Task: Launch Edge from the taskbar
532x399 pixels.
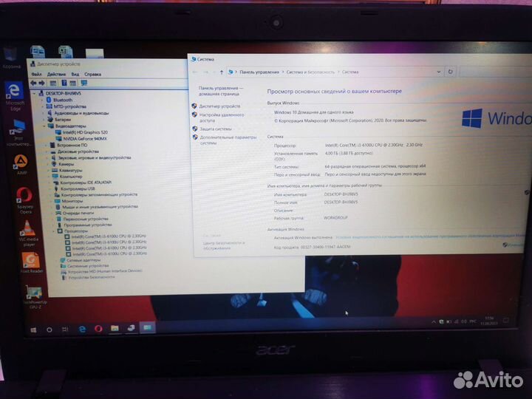Action: point(82,329)
